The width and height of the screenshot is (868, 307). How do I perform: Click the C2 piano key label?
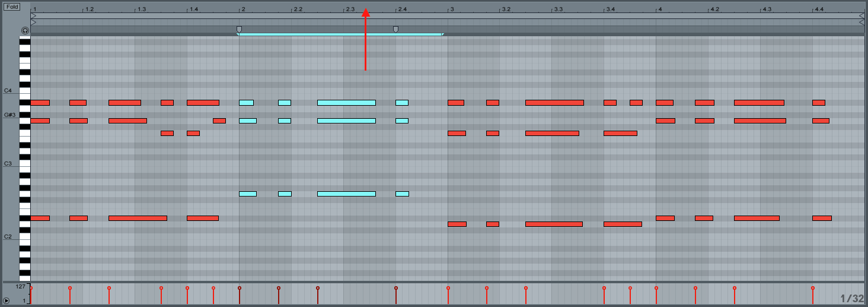point(8,236)
